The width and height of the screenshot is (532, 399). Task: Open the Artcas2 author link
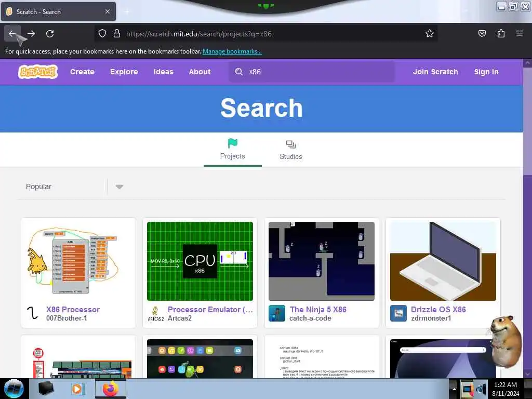pyautogui.click(x=179, y=318)
